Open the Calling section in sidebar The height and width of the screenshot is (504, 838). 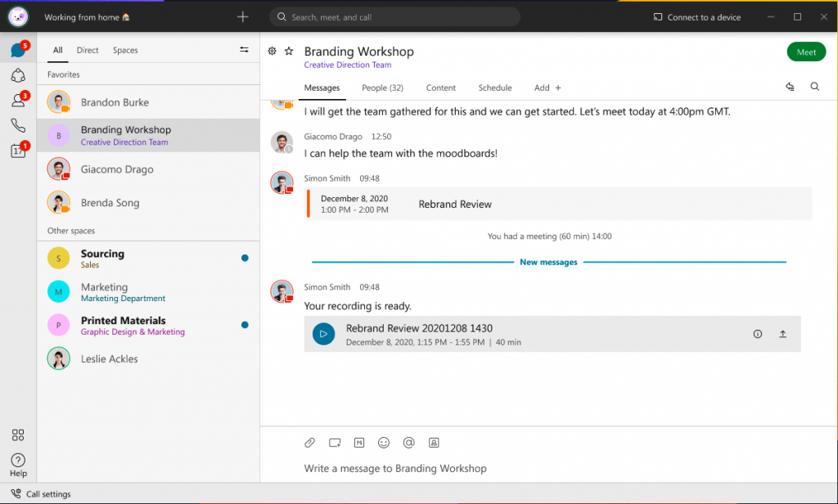pos(17,123)
